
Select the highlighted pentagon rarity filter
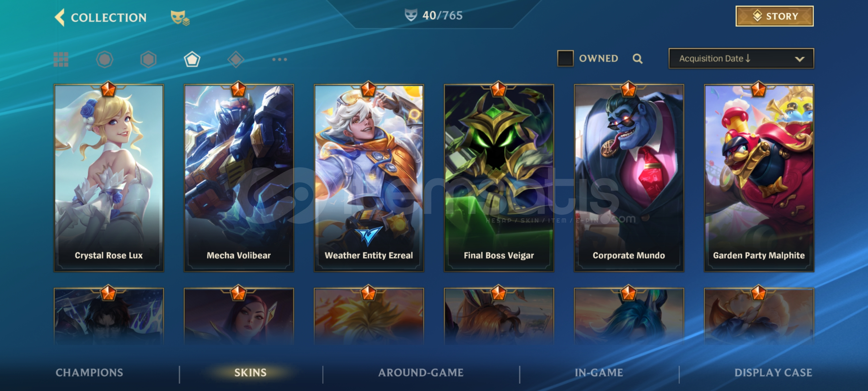pos(192,59)
